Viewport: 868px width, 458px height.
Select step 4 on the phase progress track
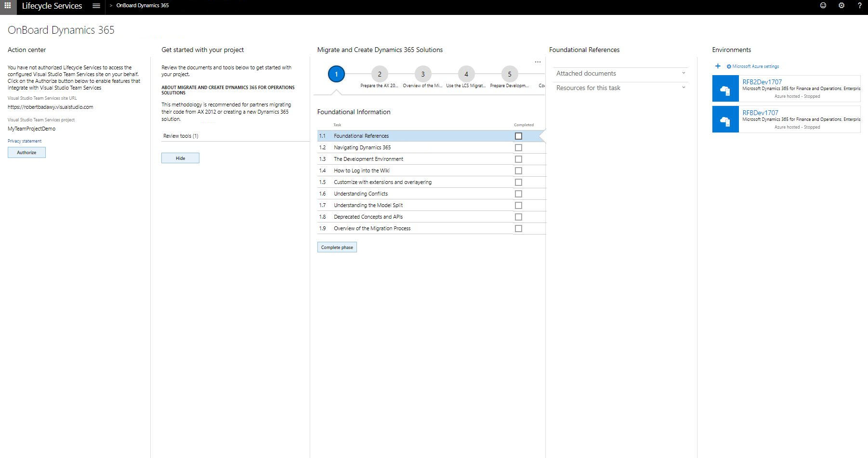click(x=466, y=74)
